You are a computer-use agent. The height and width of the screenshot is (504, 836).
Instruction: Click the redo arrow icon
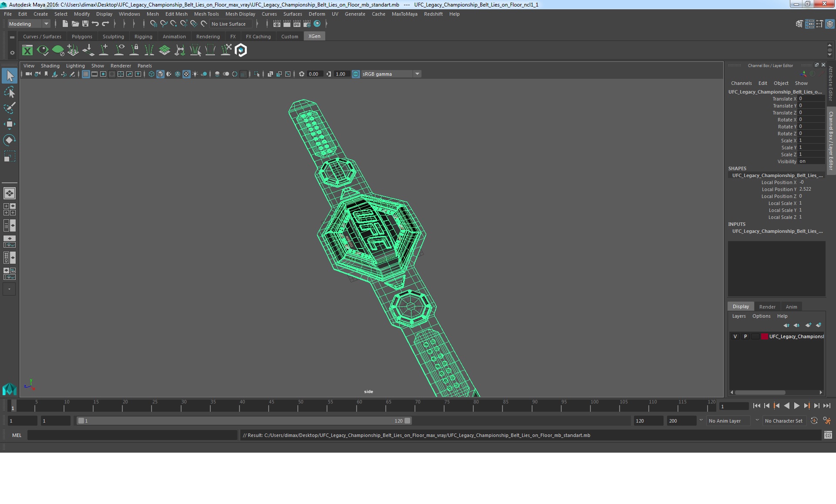pyautogui.click(x=105, y=24)
